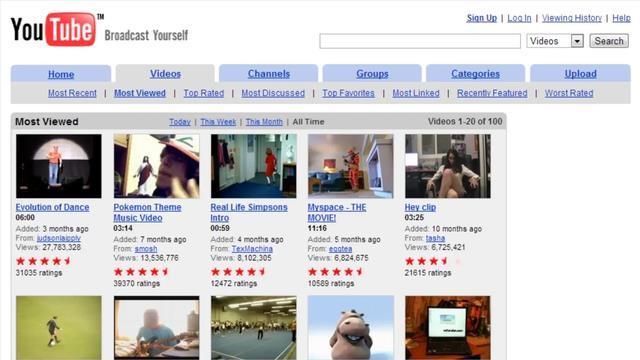The image size is (640, 360).
Task: Focus the search text field
Action: (420, 41)
